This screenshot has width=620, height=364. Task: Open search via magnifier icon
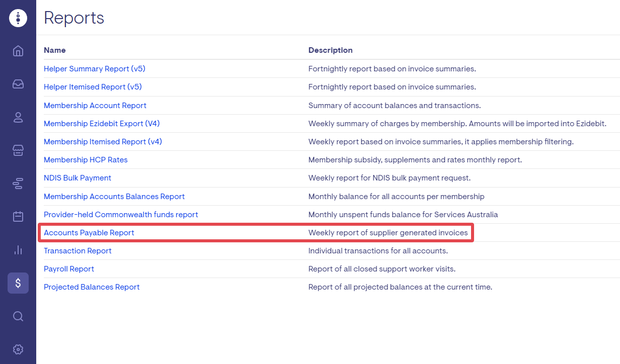[x=18, y=316]
